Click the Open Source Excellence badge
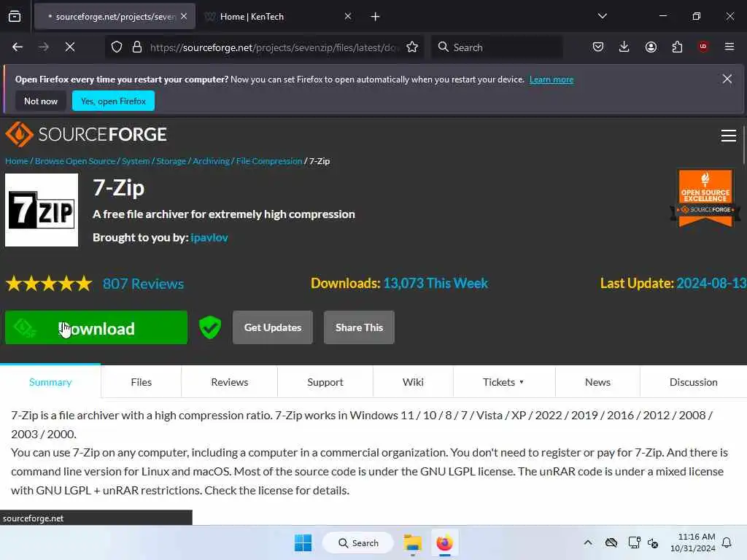 pyautogui.click(x=705, y=198)
